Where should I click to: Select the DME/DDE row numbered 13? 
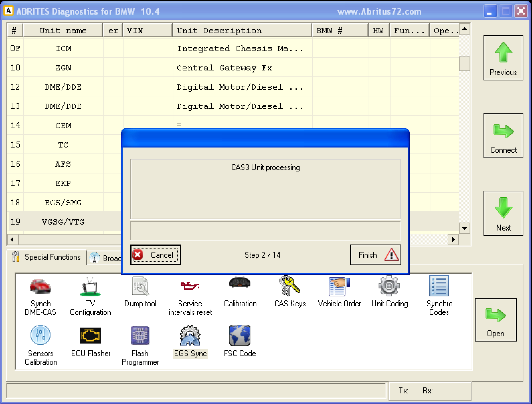click(x=233, y=106)
